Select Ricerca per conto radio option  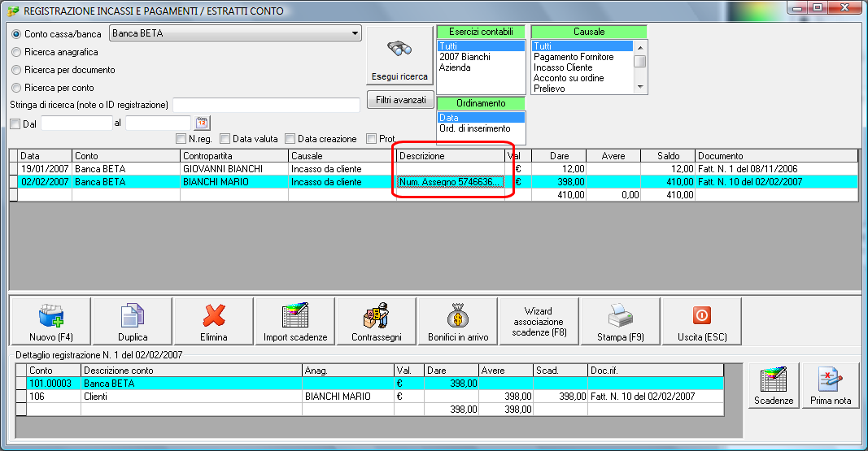pos(16,87)
